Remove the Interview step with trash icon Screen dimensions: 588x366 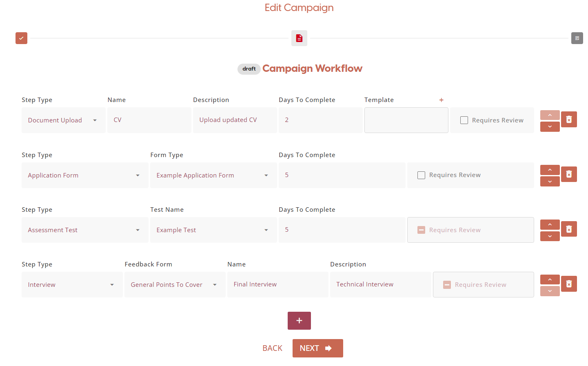(569, 284)
